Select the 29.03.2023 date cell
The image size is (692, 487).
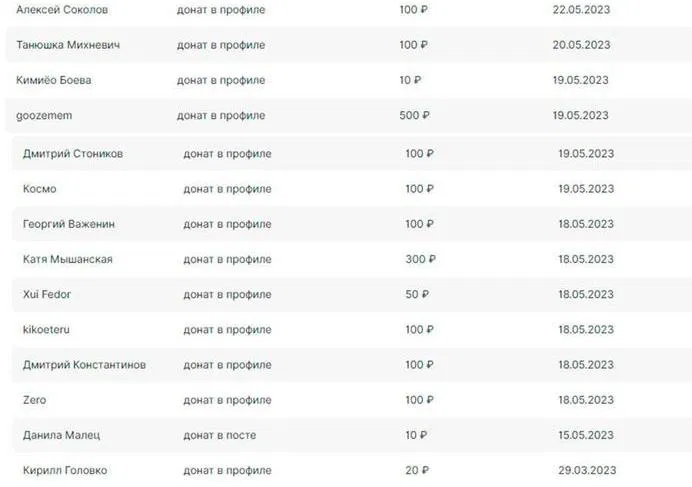point(587,471)
